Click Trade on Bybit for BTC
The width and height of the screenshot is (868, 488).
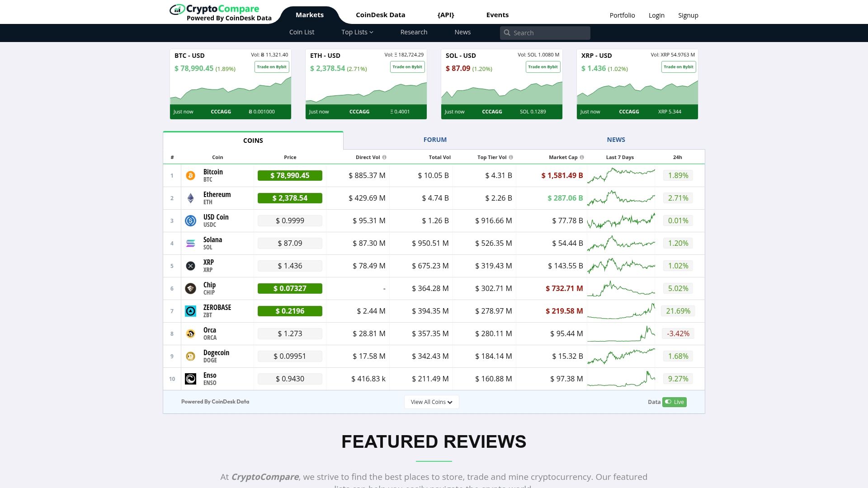pos(272,67)
